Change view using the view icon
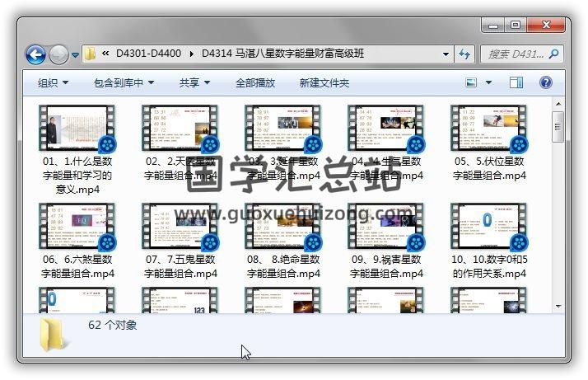The height and width of the screenshot is (380, 588). pyautogui.click(x=471, y=82)
